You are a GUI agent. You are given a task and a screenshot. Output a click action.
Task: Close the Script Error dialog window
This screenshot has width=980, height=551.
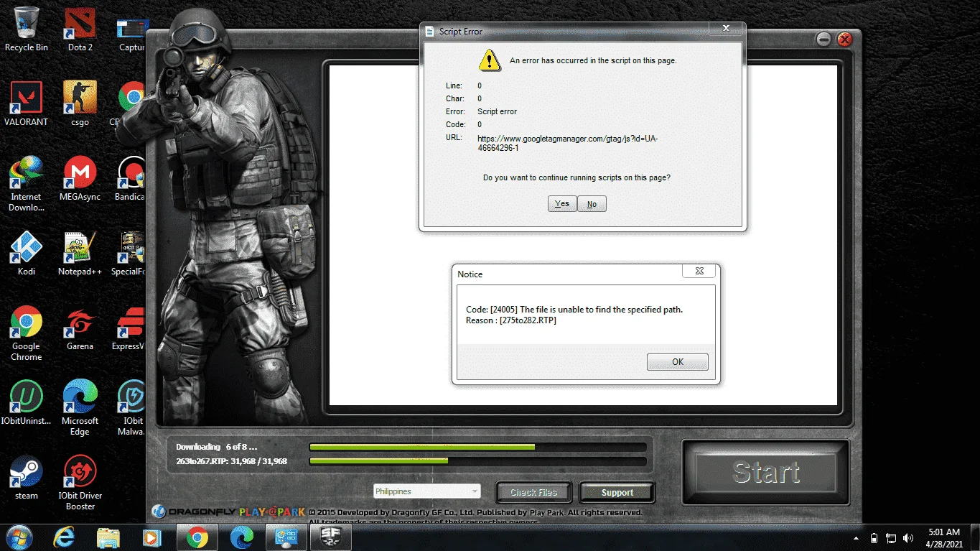[x=725, y=28]
